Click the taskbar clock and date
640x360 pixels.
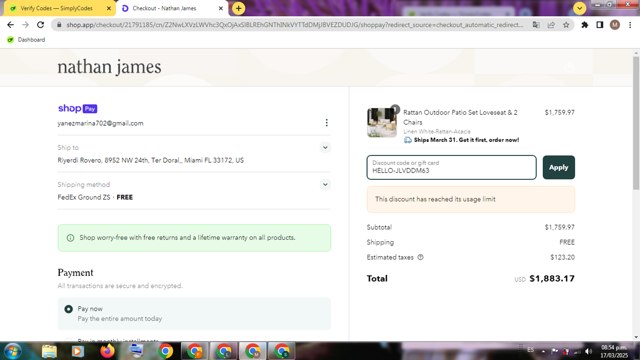point(613,351)
